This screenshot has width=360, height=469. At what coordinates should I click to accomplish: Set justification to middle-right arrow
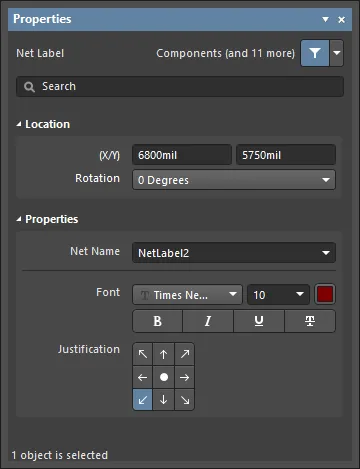click(185, 377)
